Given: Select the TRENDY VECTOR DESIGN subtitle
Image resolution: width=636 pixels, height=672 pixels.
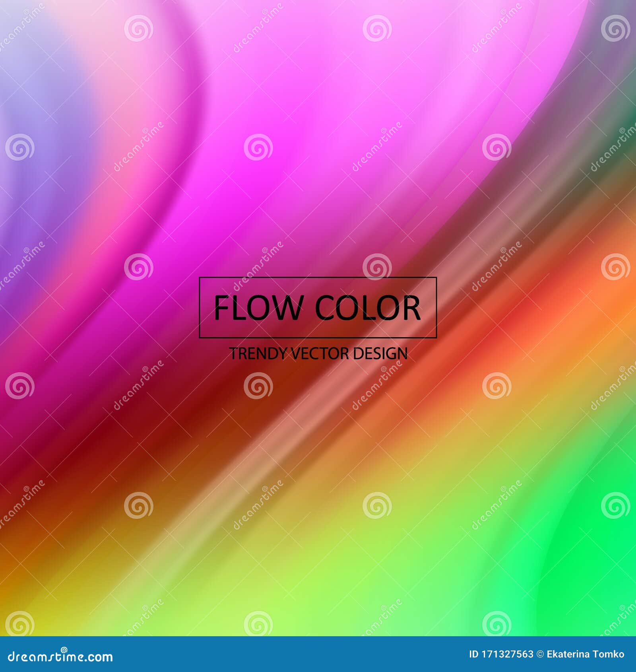Looking at the screenshot, I should click(318, 353).
